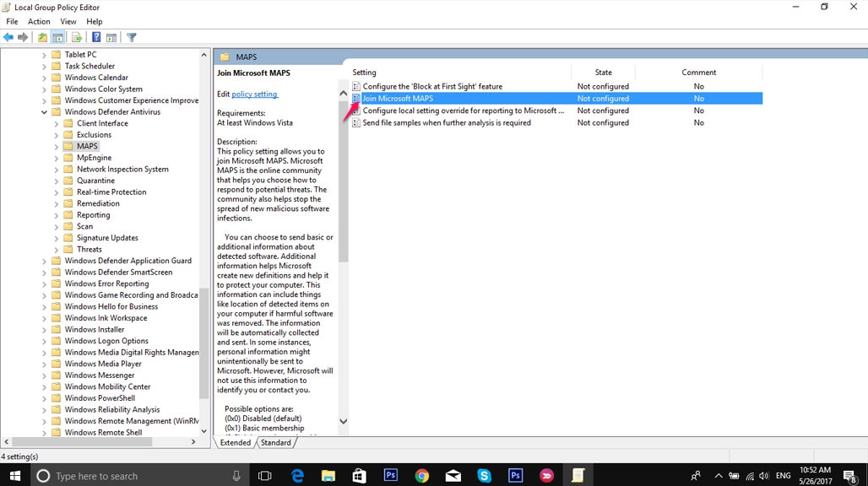Image resolution: width=868 pixels, height=486 pixels.
Task: Open the View menu
Action: [x=68, y=21]
